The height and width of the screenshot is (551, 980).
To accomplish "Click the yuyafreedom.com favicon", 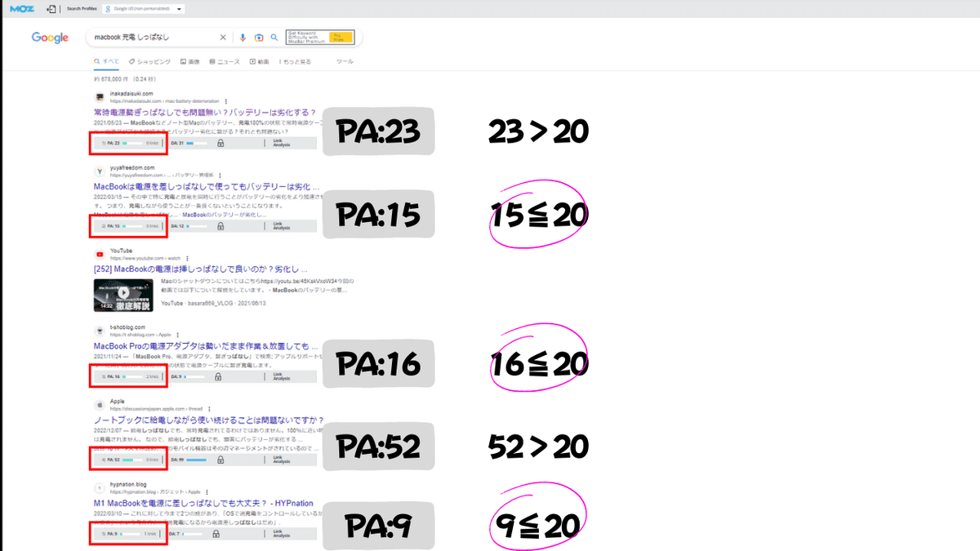I will pyautogui.click(x=99, y=171).
